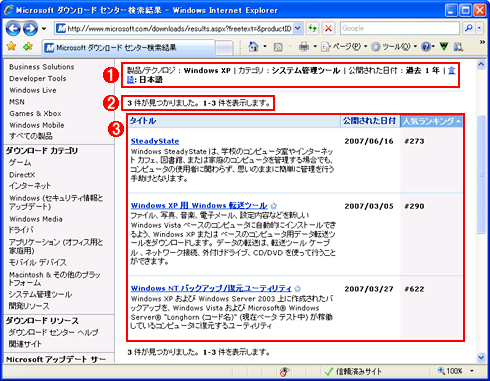This screenshot has height=381, width=490.
Task: Open the Windows Live sidebar link
Action: [33, 90]
